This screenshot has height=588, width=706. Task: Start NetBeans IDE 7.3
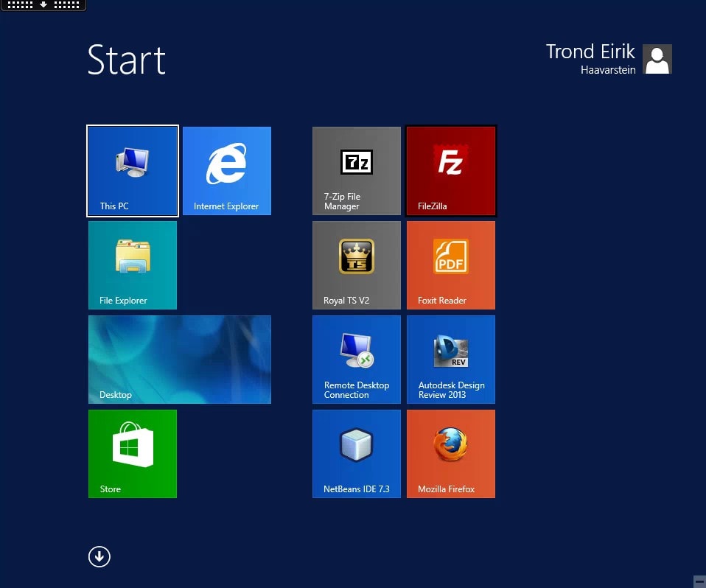pos(357,454)
